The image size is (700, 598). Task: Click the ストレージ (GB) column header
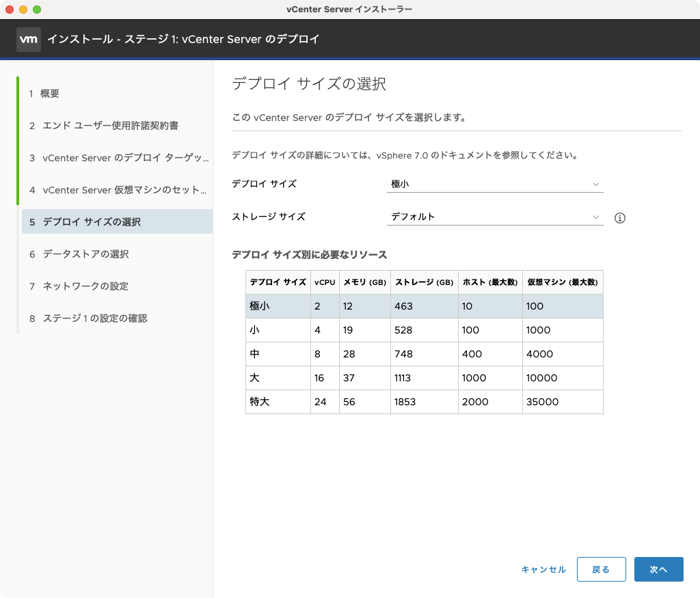[x=424, y=282]
